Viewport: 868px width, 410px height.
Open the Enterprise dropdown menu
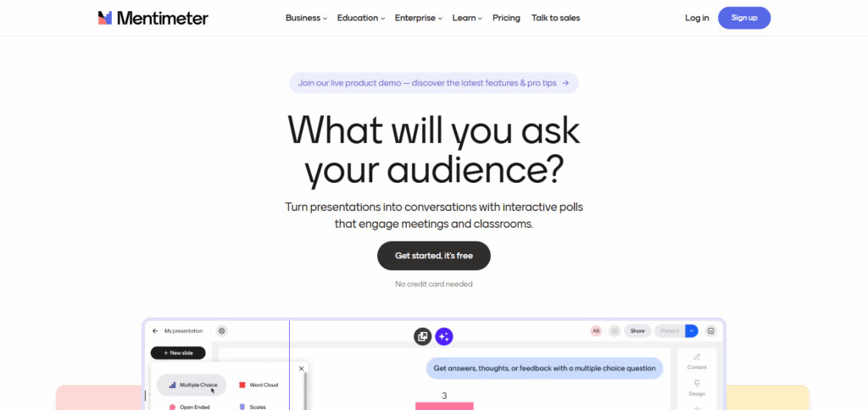(419, 18)
